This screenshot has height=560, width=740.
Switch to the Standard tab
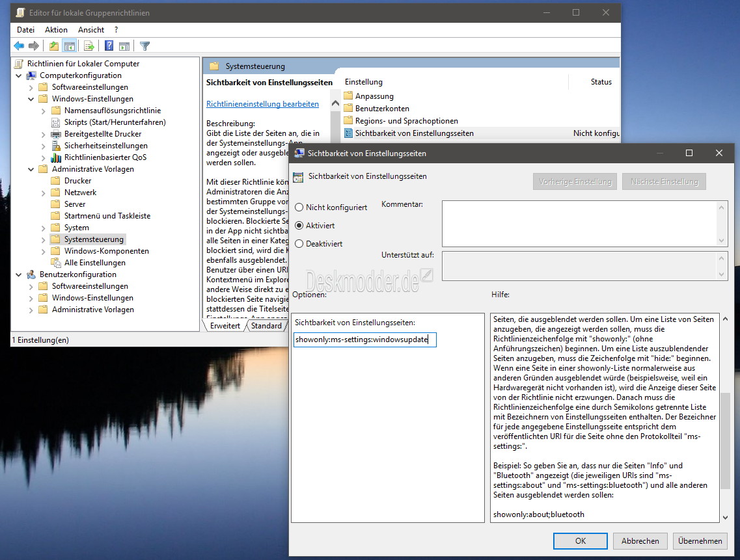click(266, 325)
